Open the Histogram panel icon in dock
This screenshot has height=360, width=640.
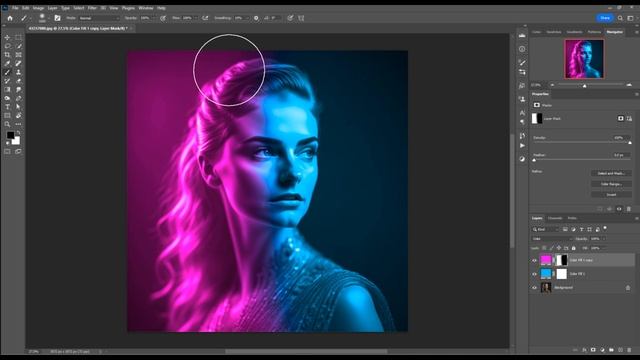[x=522, y=36]
